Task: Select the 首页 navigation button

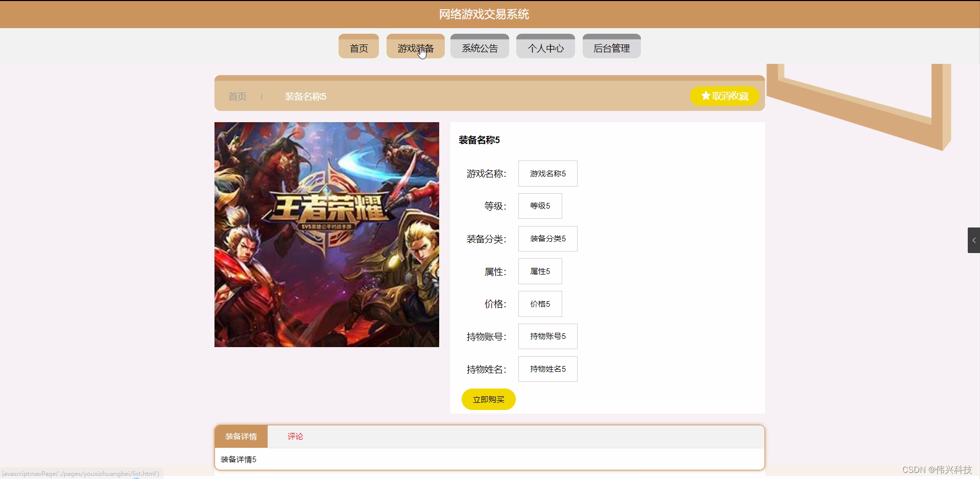Action: tap(358, 47)
